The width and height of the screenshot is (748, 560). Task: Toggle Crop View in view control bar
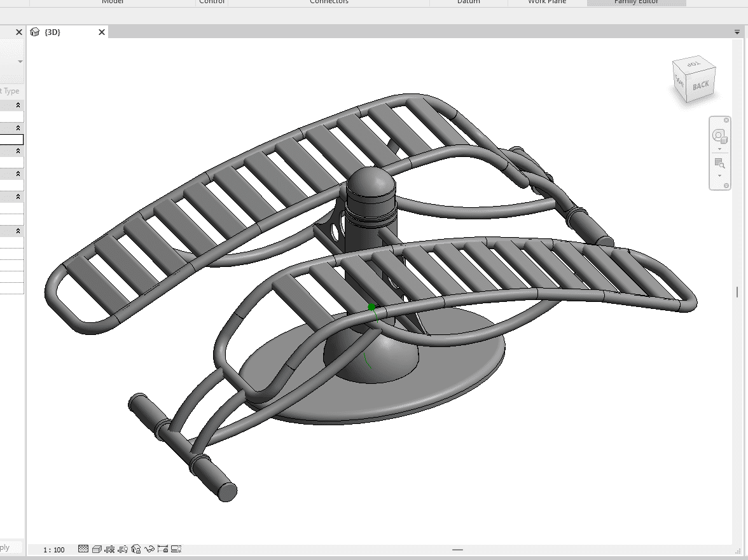(x=110, y=549)
